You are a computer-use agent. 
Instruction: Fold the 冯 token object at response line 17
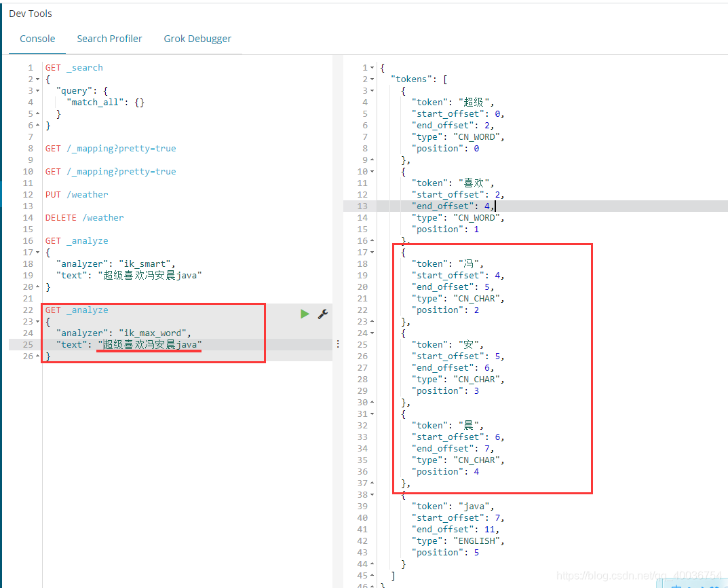point(372,253)
